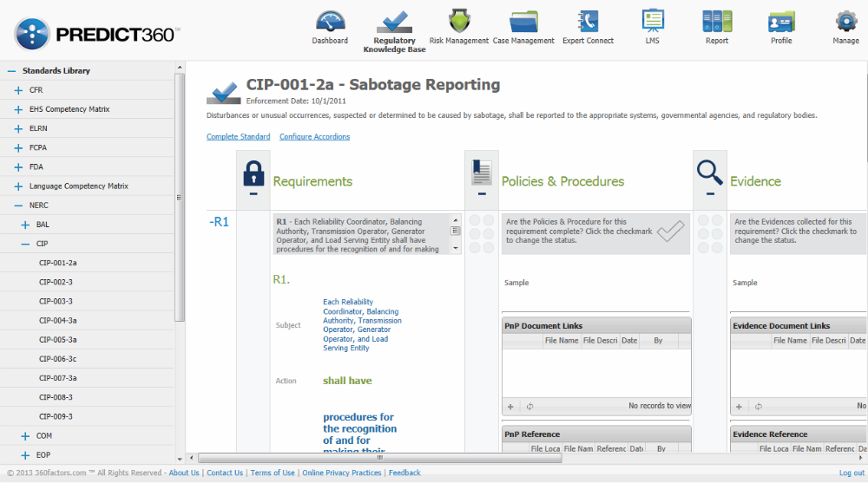Click the Log out link
Viewport: 868px width, 483px height.
[852, 473]
